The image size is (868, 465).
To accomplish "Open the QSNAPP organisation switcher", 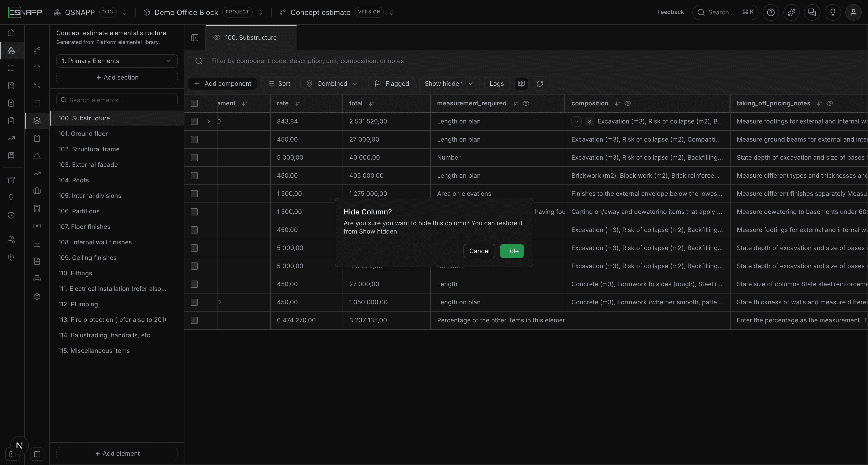I will click(x=124, y=12).
